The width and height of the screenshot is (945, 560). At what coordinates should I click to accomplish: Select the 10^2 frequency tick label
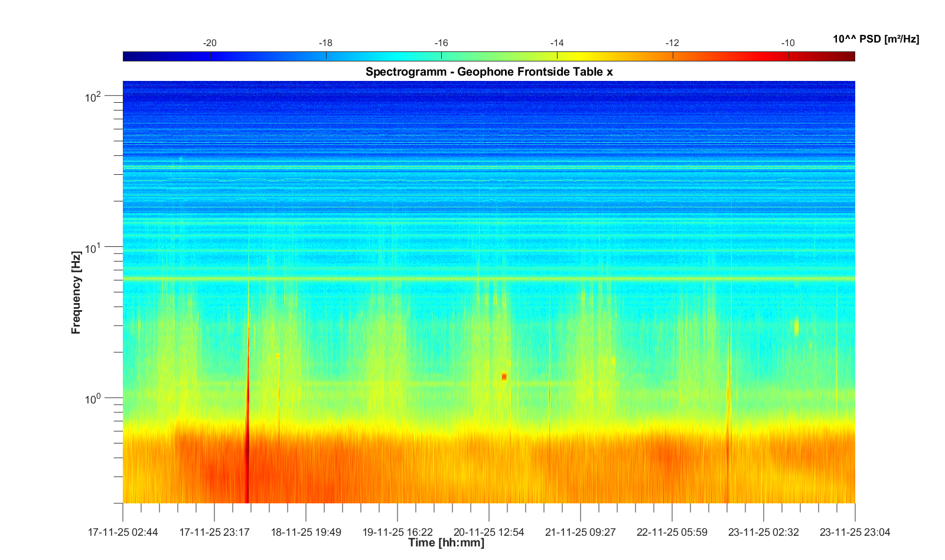(x=93, y=96)
